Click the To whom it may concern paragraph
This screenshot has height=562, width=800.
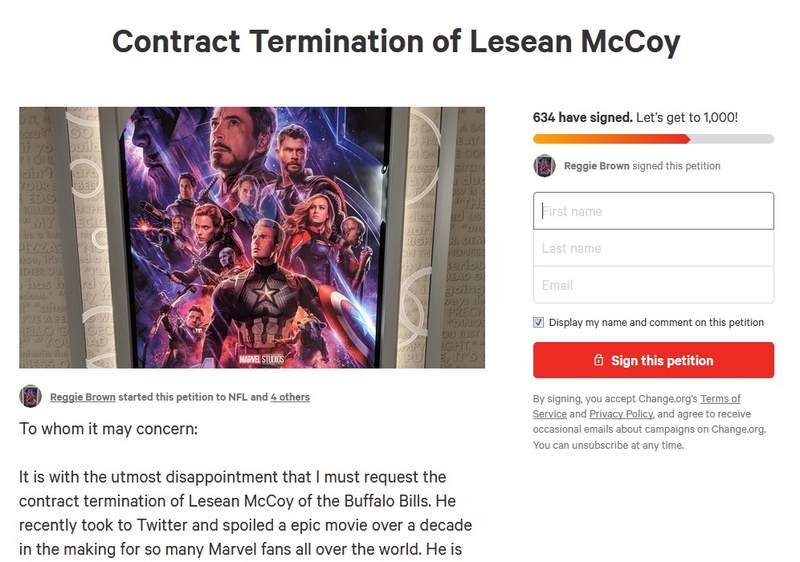pyautogui.click(x=109, y=428)
